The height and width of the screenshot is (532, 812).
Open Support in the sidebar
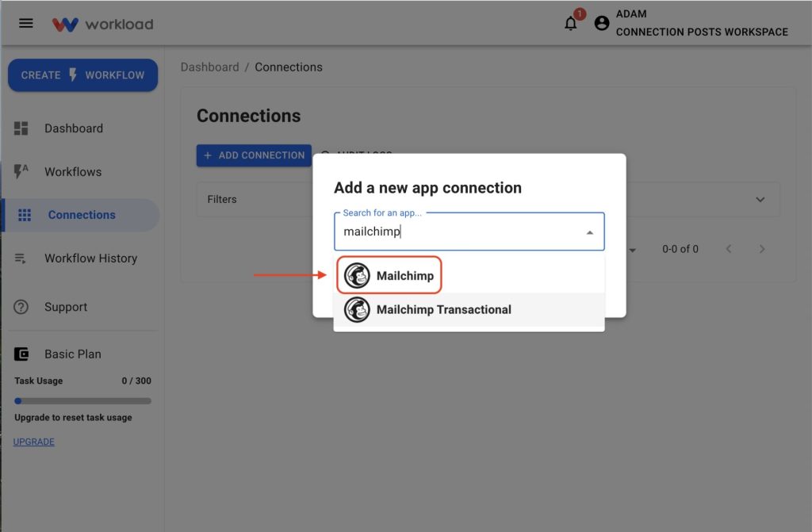coord(66,307)
